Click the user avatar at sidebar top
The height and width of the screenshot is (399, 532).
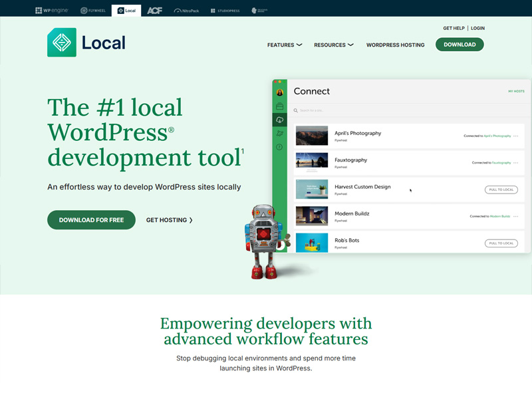(280, 93)
